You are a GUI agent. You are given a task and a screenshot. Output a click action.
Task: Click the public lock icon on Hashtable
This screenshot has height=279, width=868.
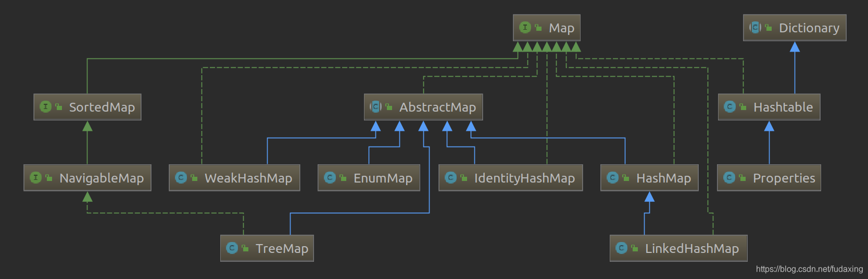tap(743, 106)
